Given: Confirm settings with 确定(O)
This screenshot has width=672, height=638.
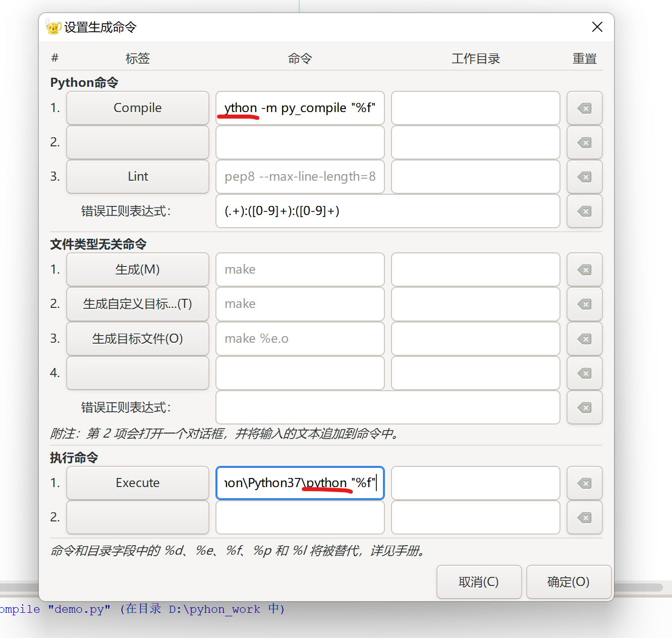Looking at the screenshot, I should point(569,582).
